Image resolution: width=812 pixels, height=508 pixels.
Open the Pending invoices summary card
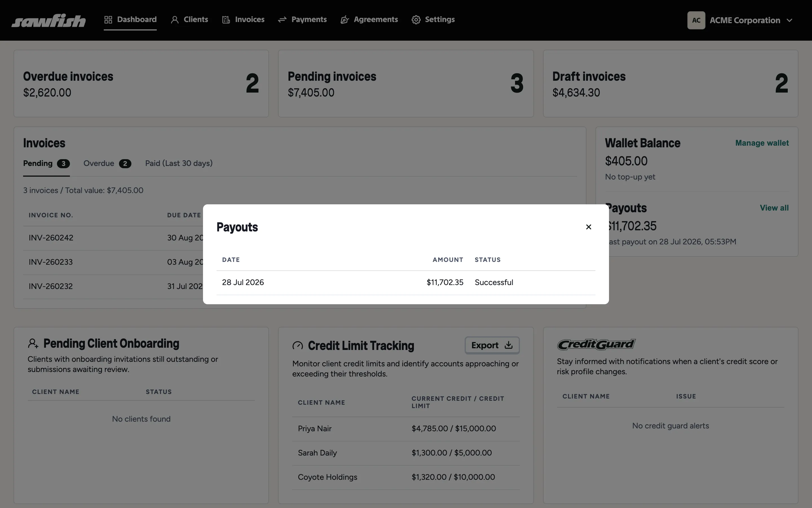406,84
